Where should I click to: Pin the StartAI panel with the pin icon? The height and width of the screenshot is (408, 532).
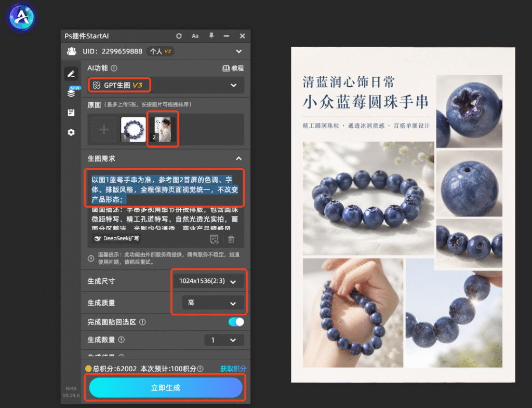pos(211,36)
